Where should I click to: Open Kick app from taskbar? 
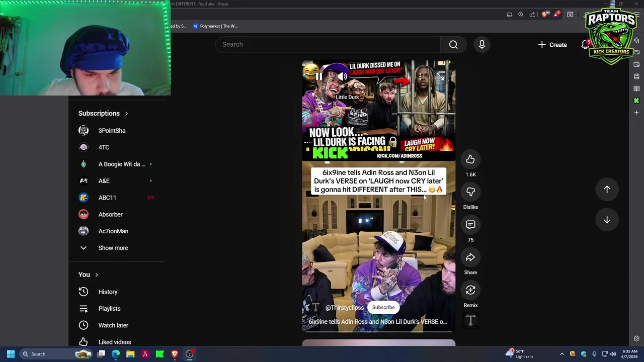click(x=159, y=354)
